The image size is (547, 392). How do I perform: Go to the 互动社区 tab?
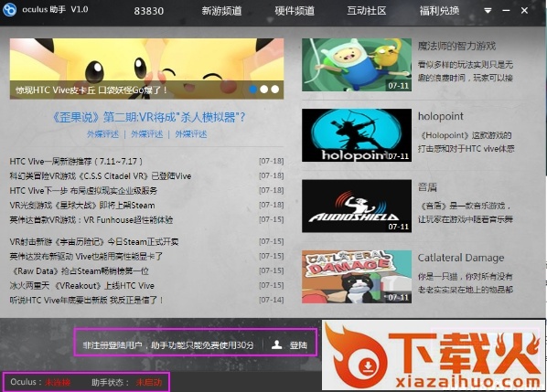[366, 11]
